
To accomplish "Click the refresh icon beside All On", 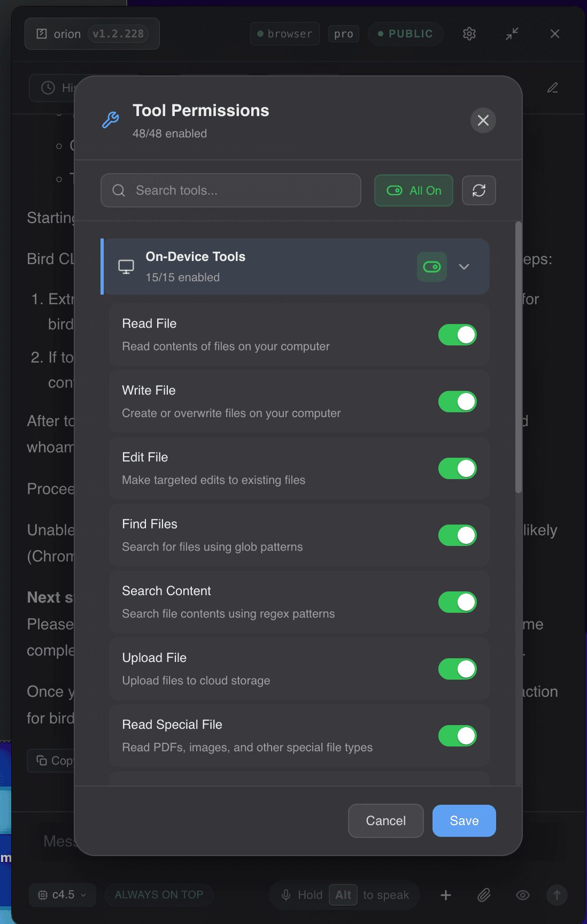I will [478, 190].
